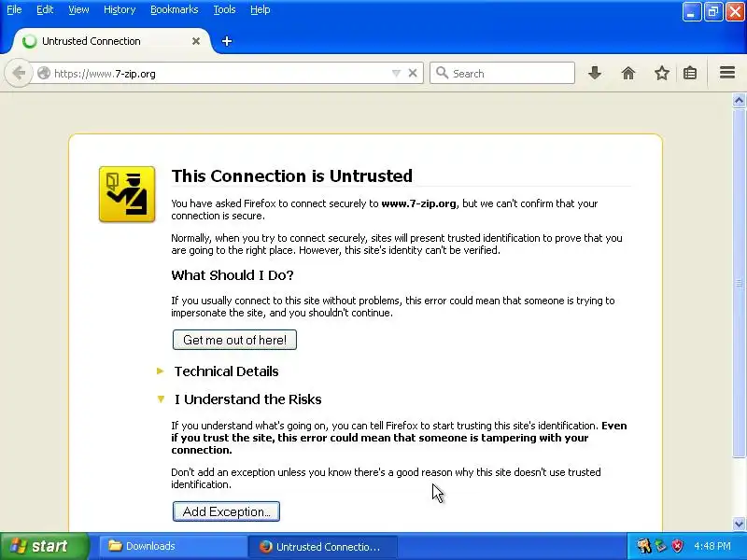Click the globe site identity icon

point(44,74)
